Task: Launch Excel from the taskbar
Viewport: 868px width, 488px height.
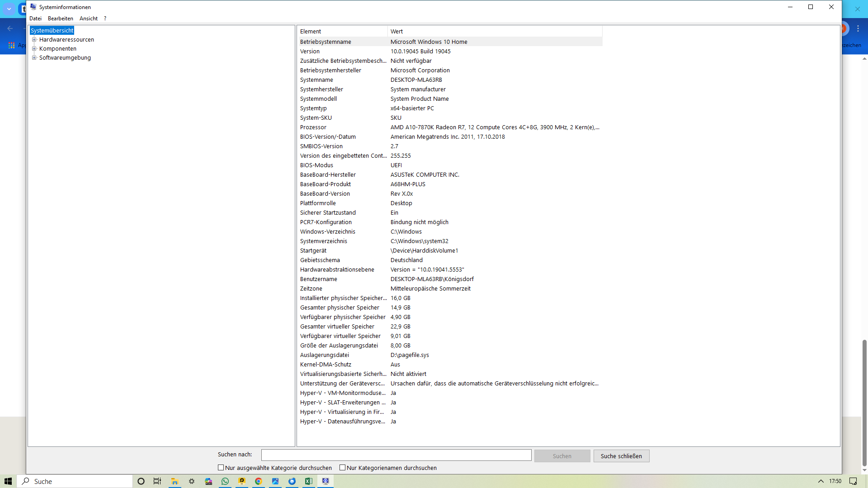Action: pyautogui.click(x=309, y=481)
